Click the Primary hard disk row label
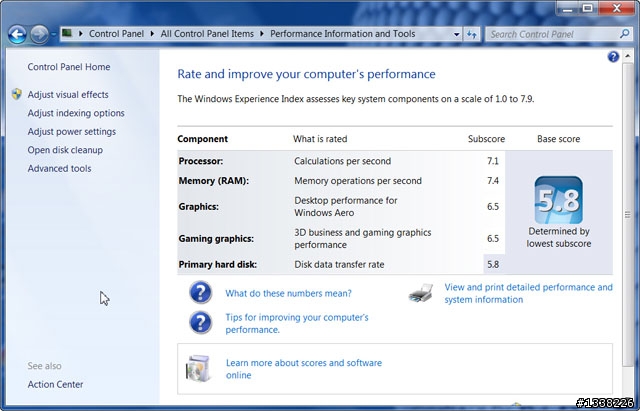 pyautogui.click(x=218, y=264)
